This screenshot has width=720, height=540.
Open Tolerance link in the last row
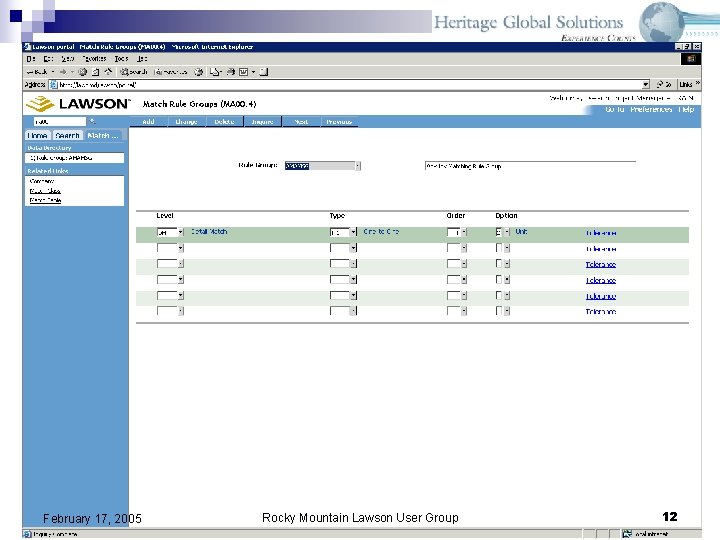601,311
